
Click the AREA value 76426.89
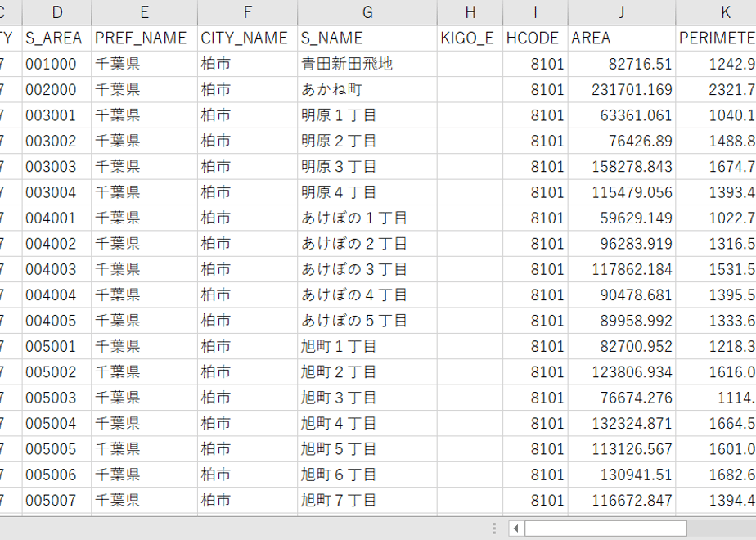(x=622, y=141)
